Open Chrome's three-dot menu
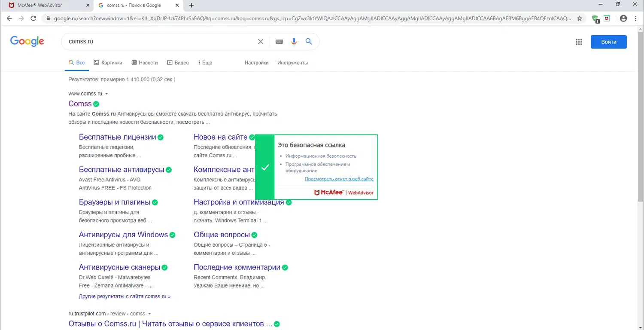The width and height of the screenshot is (644, 330). coord(635,18)
